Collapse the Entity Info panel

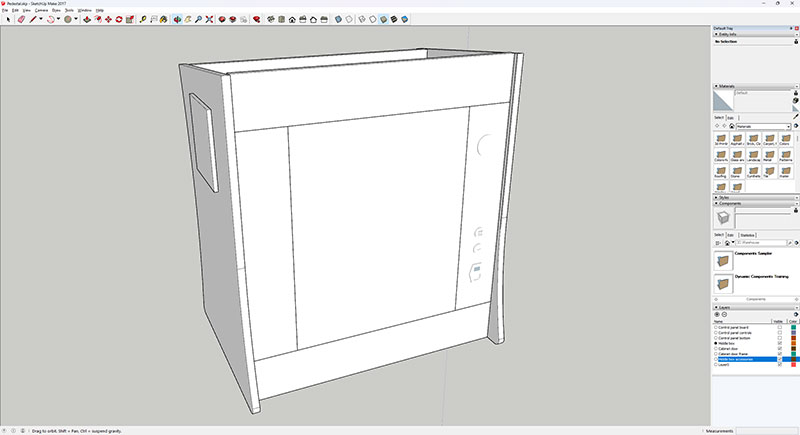pyautogui.click(x=716, y=34)
